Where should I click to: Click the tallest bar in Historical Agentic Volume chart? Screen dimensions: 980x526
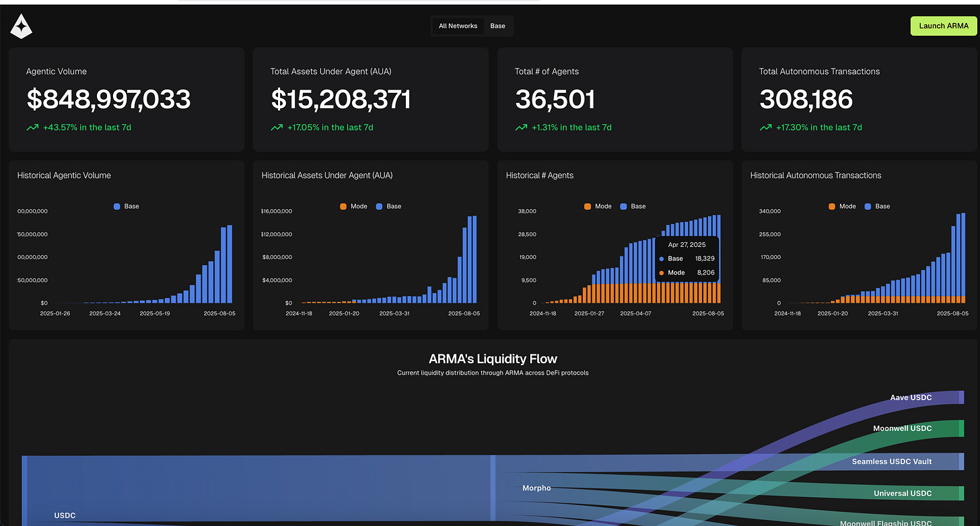230,264
